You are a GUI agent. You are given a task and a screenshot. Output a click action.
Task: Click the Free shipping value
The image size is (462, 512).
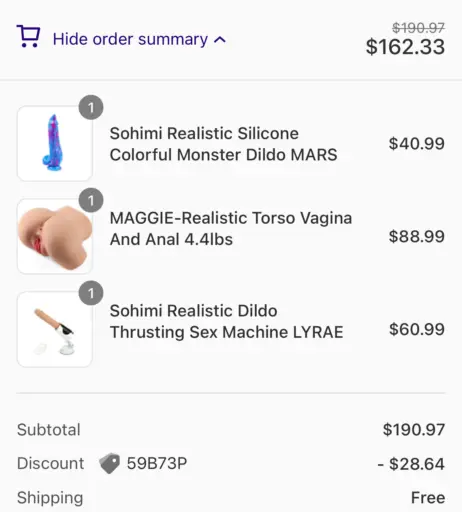[x=428, y=498]
